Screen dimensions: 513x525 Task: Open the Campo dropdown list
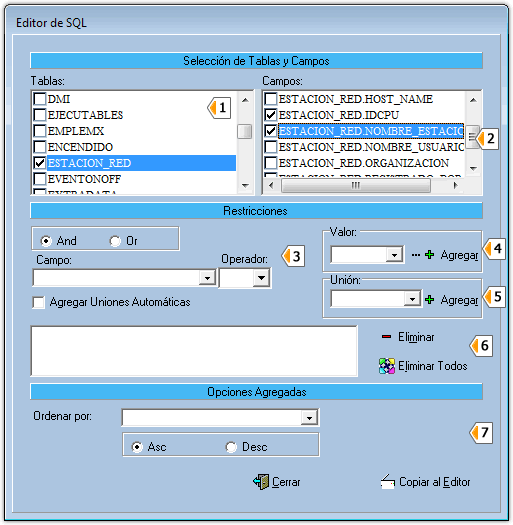pyautogui.click(x=207, y=278)
